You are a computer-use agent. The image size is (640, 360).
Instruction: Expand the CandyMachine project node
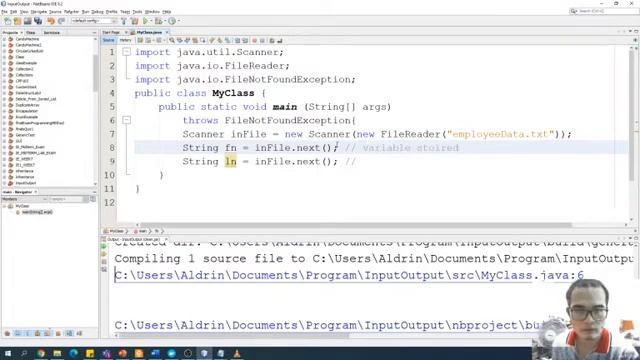(4, 39)
